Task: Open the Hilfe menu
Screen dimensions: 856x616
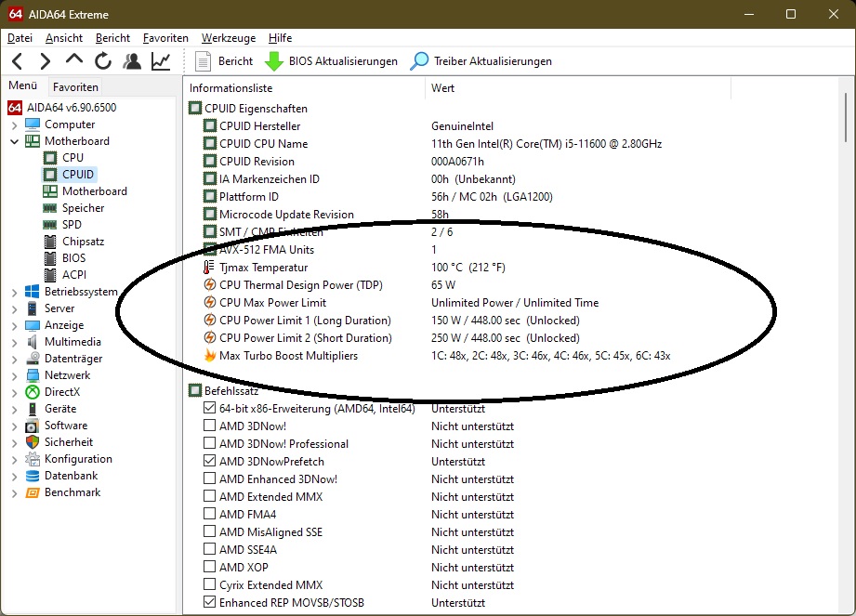Action: pyautogui.click(x=280, y=38)
